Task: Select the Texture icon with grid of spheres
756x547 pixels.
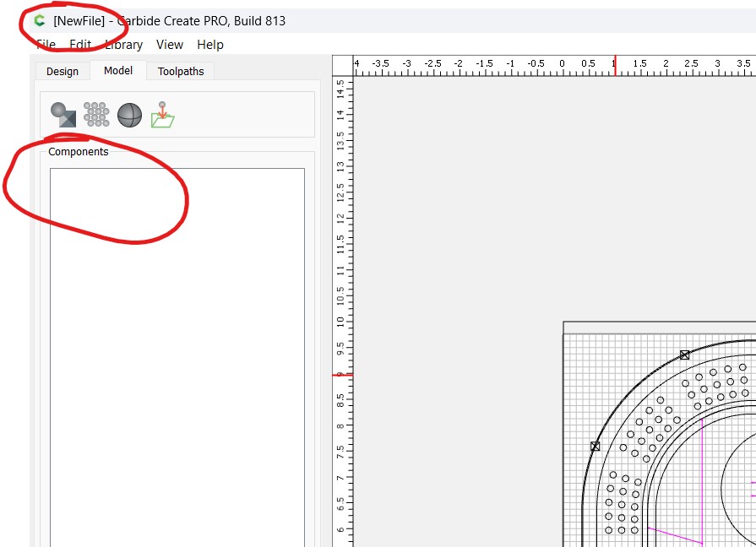Action: point(96,115)
